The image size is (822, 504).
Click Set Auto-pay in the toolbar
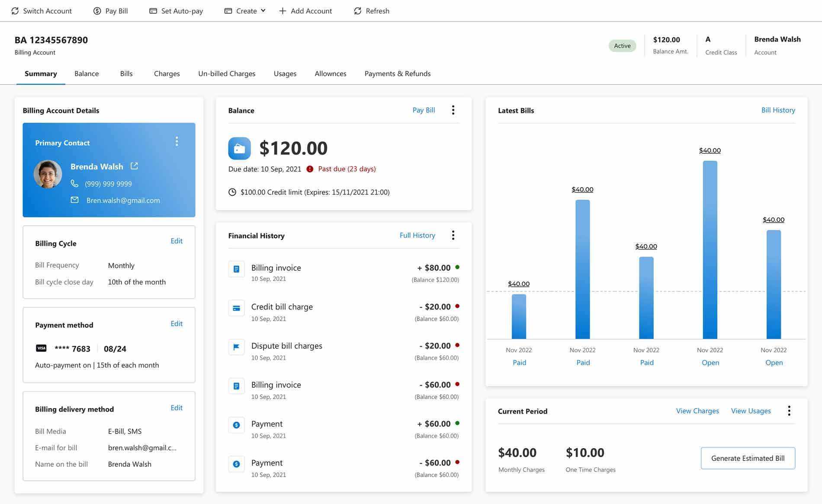[x=176, y=11]
